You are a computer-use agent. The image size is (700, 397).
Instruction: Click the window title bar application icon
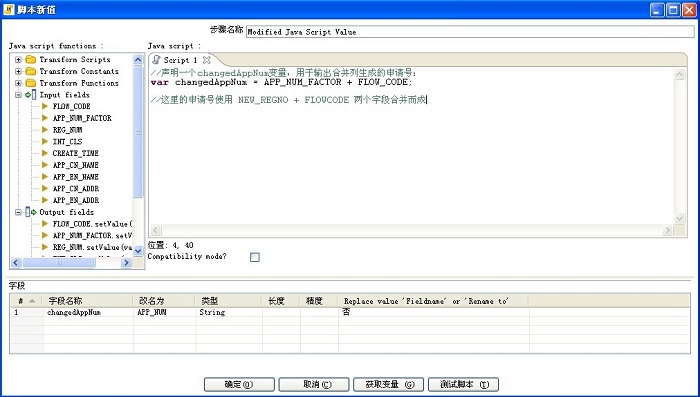pyautogui.click(x=8, y=9)
